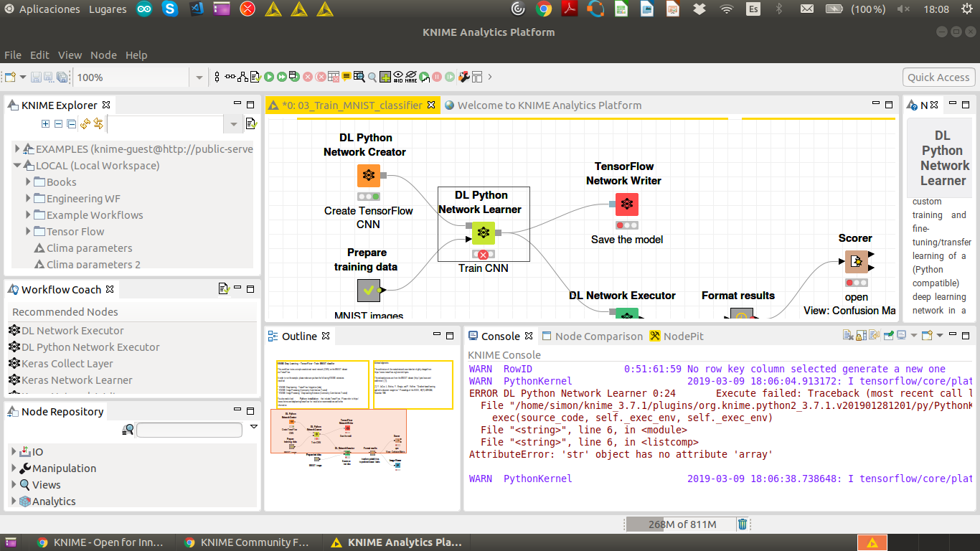Click the green Execute selected nodes button
The image size is (980, 551).
coord(269,77)
